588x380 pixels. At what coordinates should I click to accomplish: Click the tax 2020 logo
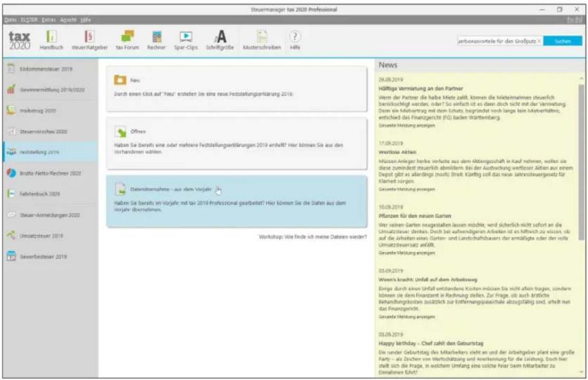tap(20, 41)
